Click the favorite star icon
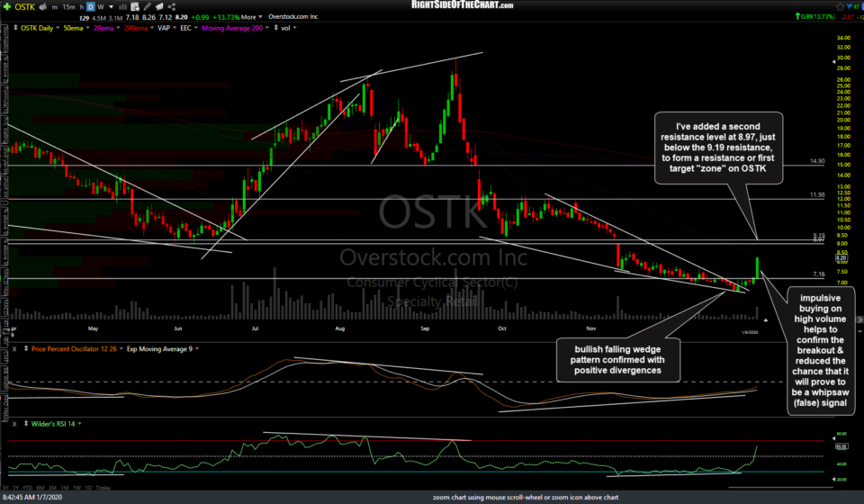Image resolution: width=864 pixels, height=504 pixels. coord(841,6)
